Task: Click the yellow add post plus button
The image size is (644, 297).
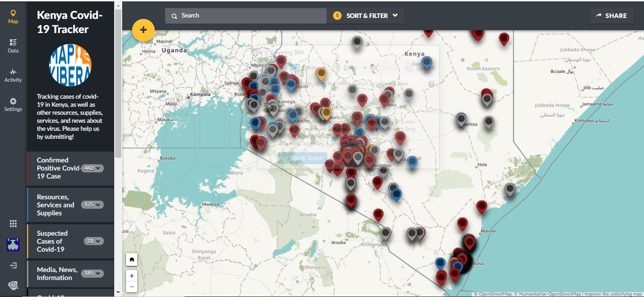Action: pos(143,30)
